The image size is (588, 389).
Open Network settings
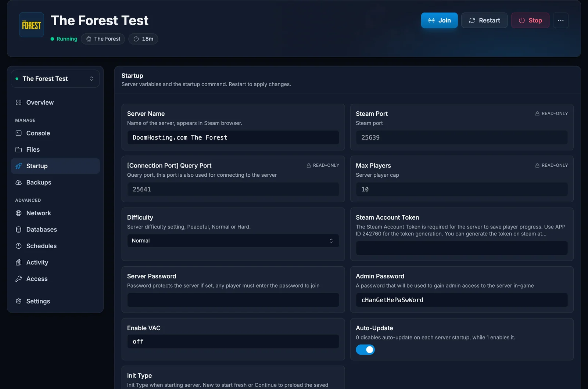point(55,213)
